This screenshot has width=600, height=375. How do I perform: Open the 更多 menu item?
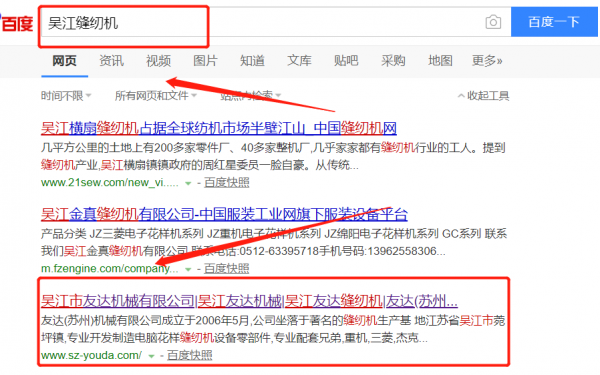click(x=487, y=60)
